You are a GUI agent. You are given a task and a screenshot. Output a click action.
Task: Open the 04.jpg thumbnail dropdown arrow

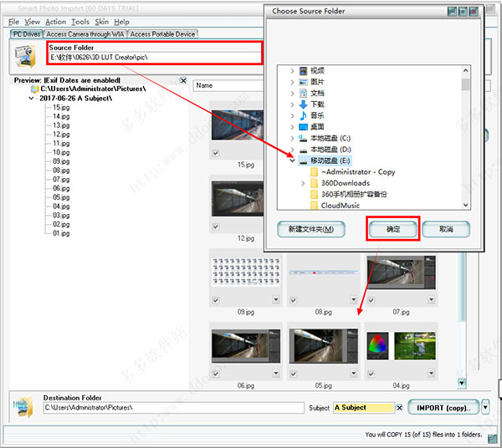click(431, 373)
